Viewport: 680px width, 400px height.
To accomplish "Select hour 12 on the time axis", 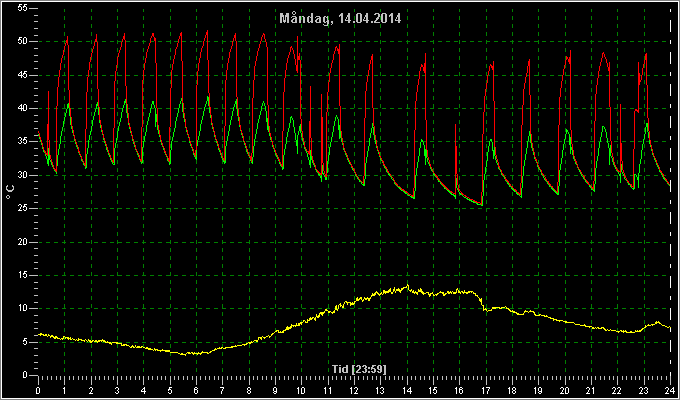I will [354, 390].
